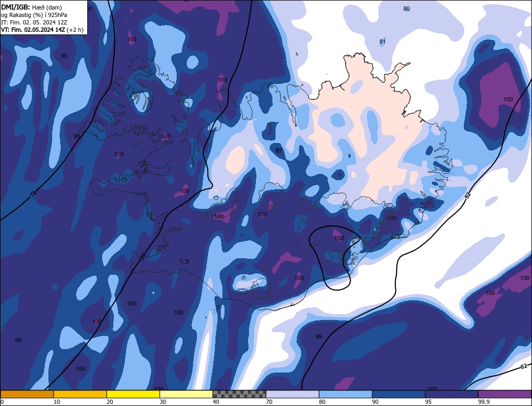The height and width of the screenshot is (406, 532).
Task: Click the medium blue 90–95 legend swatch
Action: click(x=398, y=394)
